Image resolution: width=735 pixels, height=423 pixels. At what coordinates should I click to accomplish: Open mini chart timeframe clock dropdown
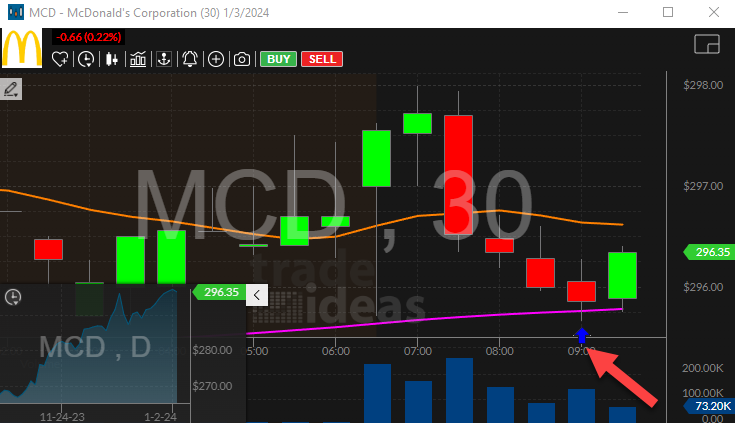[x=13, y=297]
